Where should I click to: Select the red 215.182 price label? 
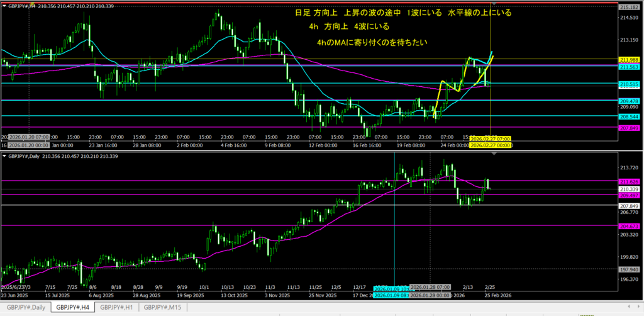pos(630,6)
